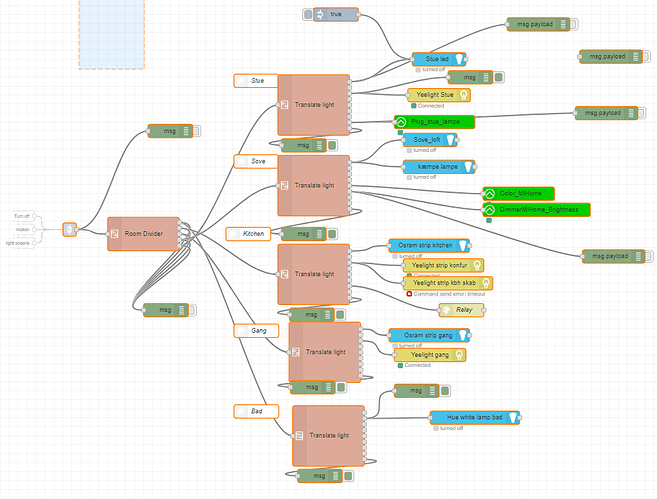Toggle debug button of bottommost msg node below Bad's Translate light
The height and width of the screenshot is (499, 657).
[348, 476]
